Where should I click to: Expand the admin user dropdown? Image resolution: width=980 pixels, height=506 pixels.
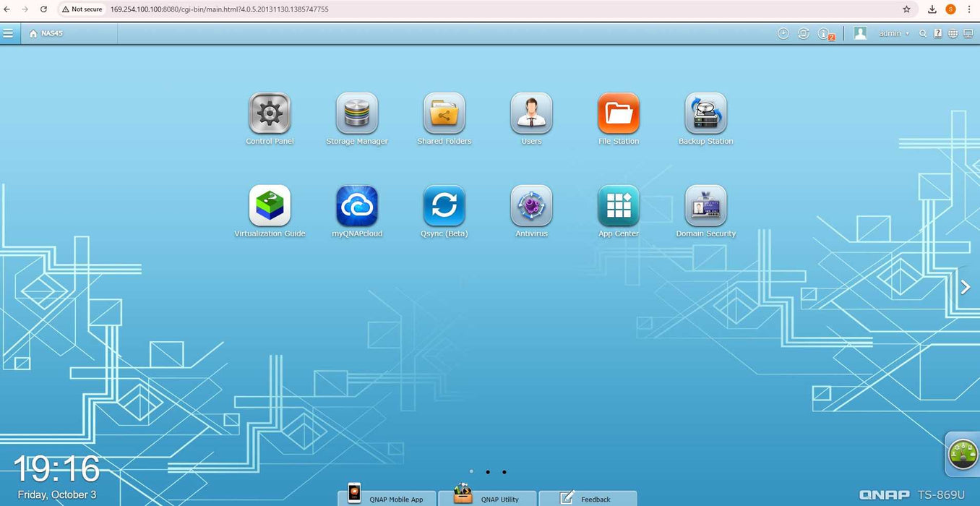tap(893, 33)
